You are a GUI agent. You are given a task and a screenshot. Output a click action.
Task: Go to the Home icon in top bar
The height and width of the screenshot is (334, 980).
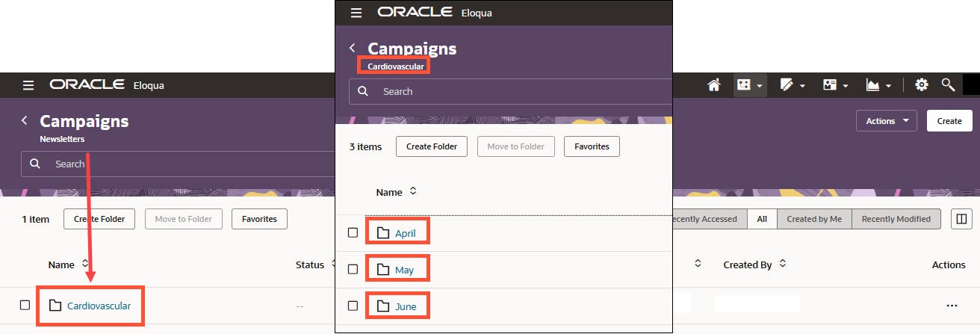pyautogui.click(x=713, y=85)
